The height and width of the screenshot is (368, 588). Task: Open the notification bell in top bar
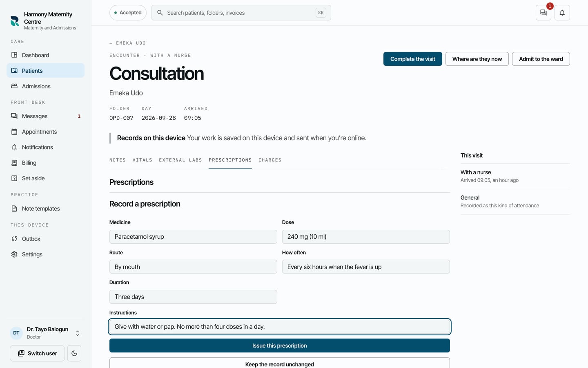pyautogui.click(x=562, y=13)
